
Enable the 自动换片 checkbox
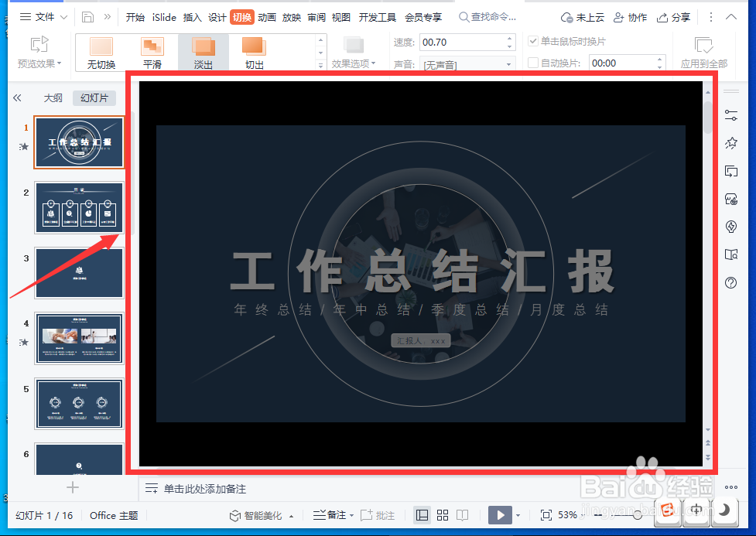pos(533,63)
